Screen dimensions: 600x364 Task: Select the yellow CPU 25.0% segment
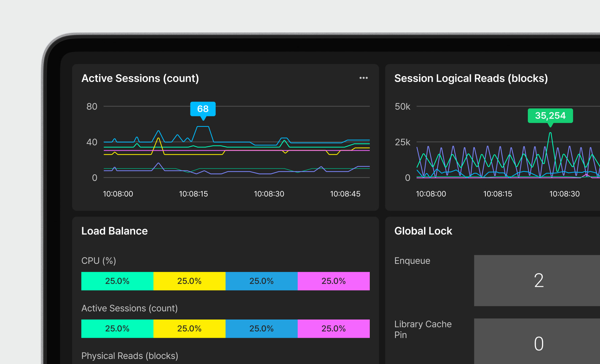point(189,281)
